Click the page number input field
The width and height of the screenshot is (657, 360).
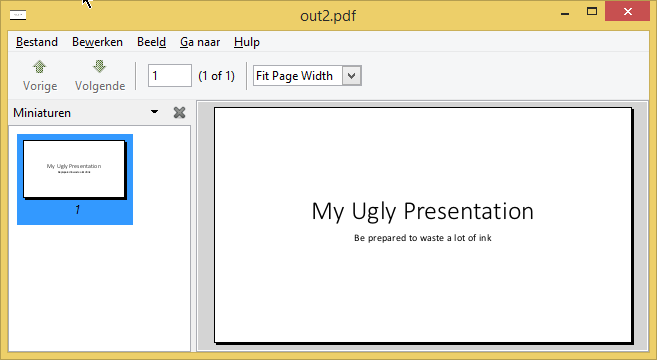point(170,75)
